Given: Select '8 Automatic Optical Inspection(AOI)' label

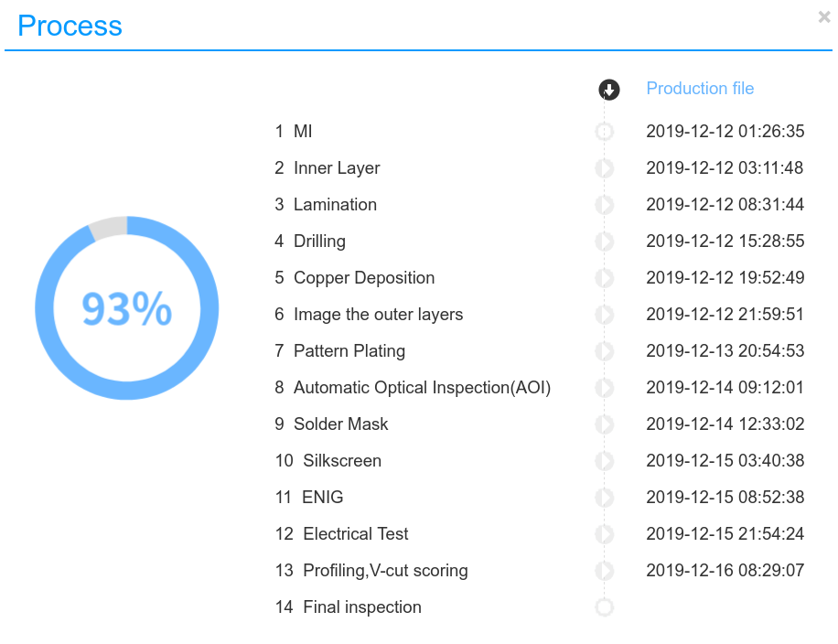Looking at the screenshot, I should [x=413, y=388].
